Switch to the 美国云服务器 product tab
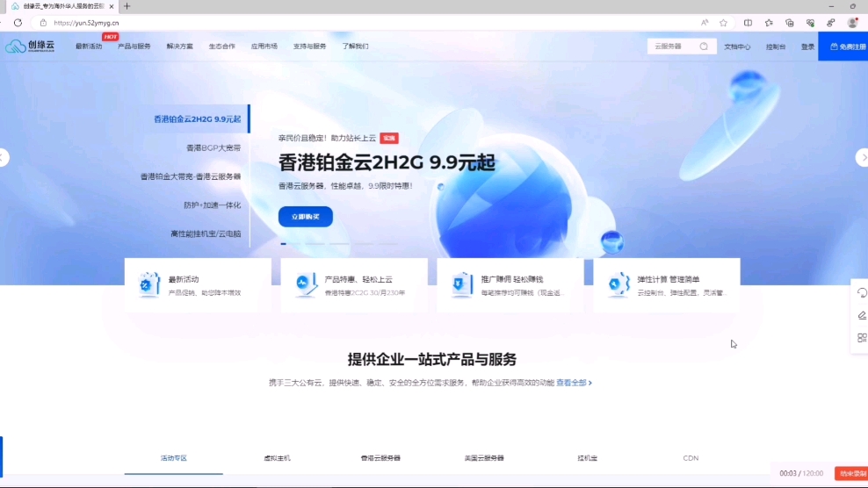868x488 pixels. [484, 458]
